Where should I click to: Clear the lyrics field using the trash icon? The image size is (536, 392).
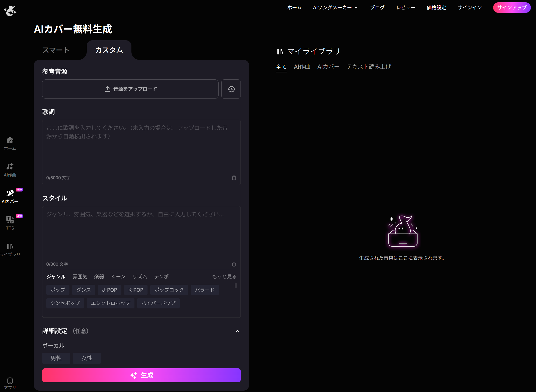pyautogui.click(x=234, y=178)
